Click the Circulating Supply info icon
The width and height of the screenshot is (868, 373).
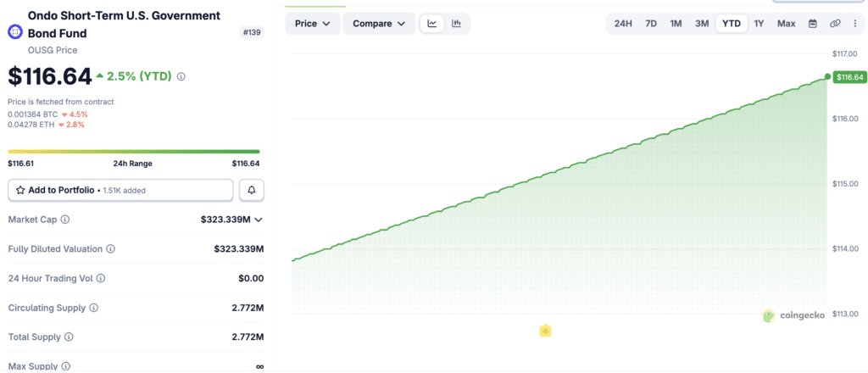pyautogui.click(x=94, y=308)
